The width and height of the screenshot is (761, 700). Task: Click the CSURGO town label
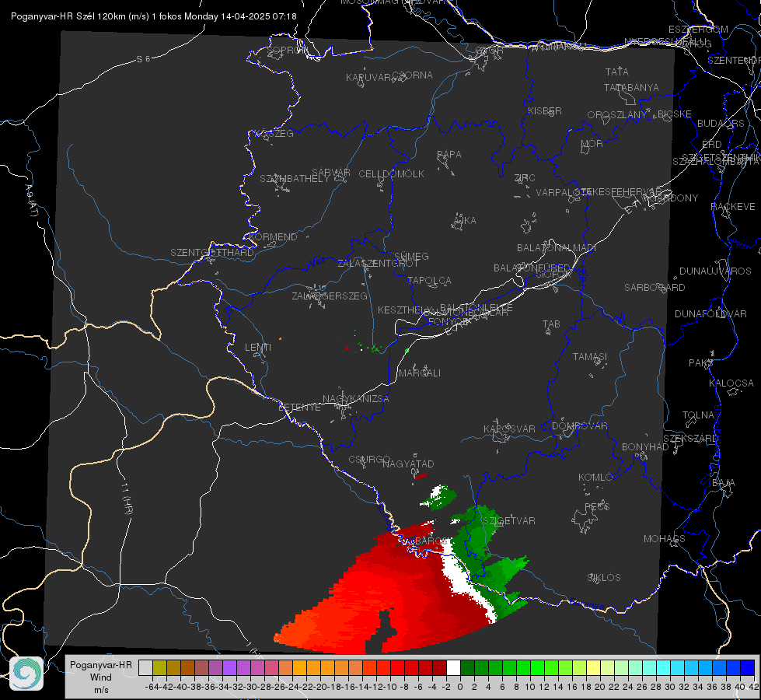tap(369, 460)
